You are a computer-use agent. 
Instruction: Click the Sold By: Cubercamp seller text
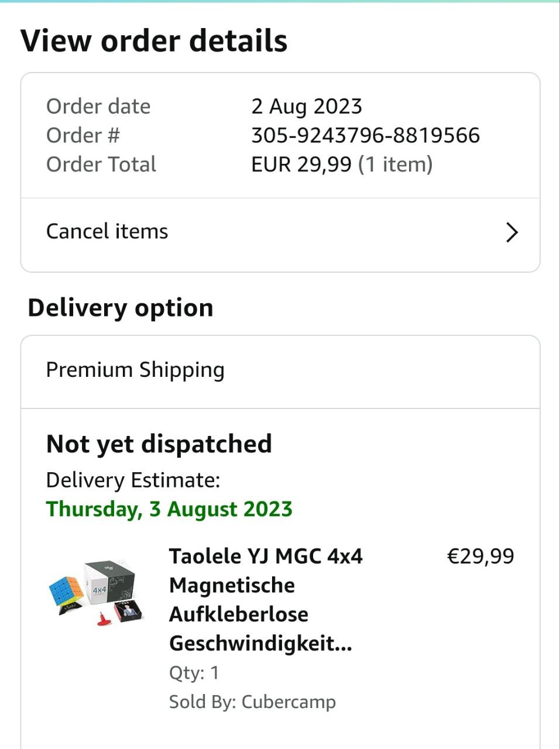tap(252, 702)
